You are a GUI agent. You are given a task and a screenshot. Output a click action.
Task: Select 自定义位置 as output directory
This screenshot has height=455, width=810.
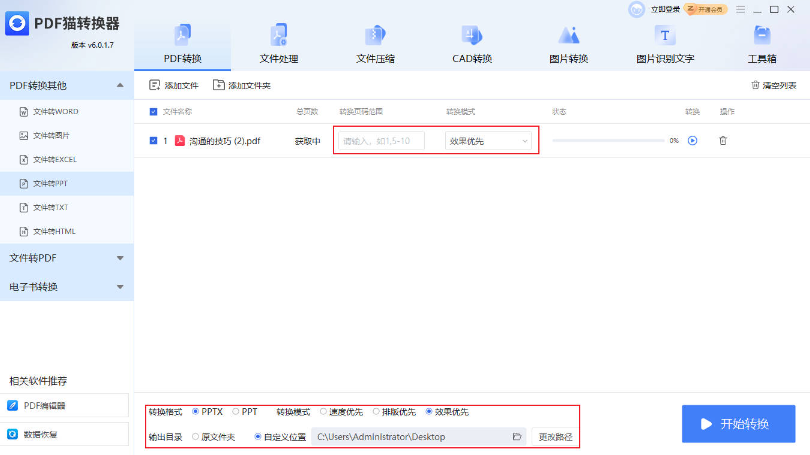[257, 436]
